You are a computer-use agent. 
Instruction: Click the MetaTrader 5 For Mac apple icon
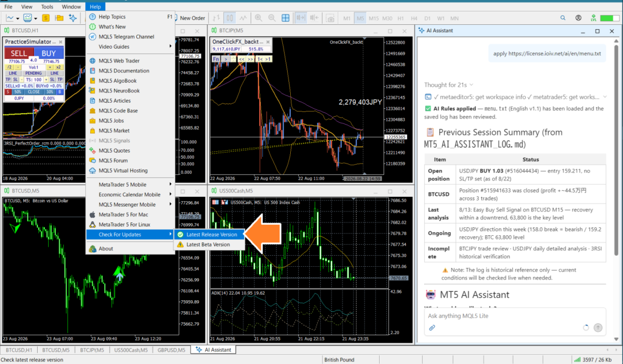point(92,215)
